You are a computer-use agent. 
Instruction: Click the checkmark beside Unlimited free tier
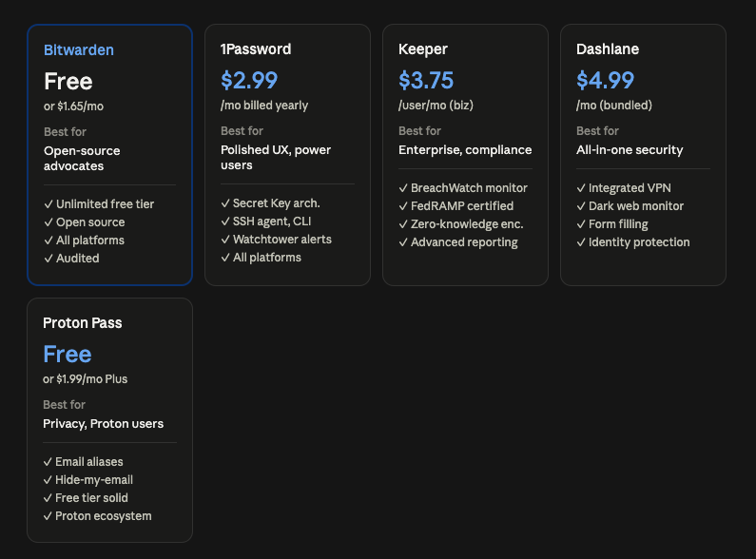tap(48, 204)
